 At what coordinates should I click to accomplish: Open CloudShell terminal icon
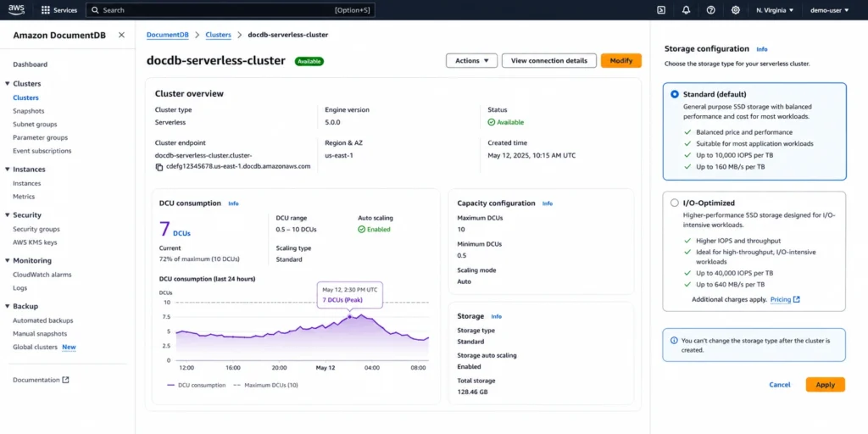tap(660, 10)
